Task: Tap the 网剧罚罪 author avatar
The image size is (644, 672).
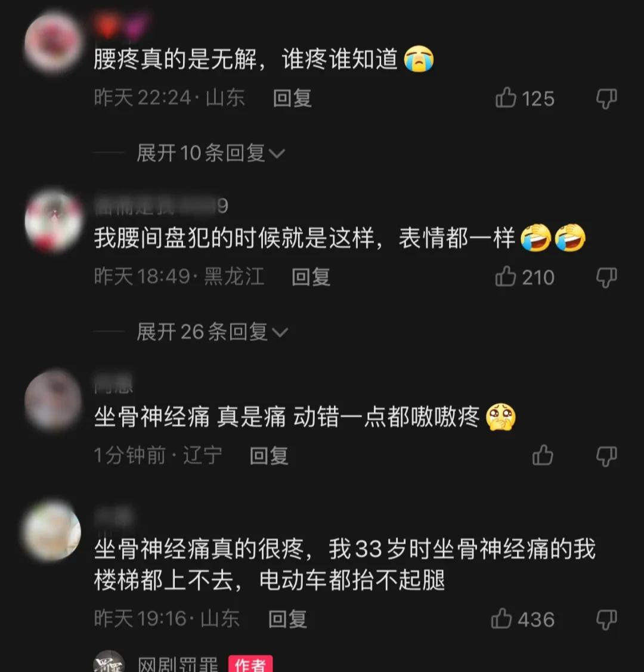Action: [x=109, y=662]
